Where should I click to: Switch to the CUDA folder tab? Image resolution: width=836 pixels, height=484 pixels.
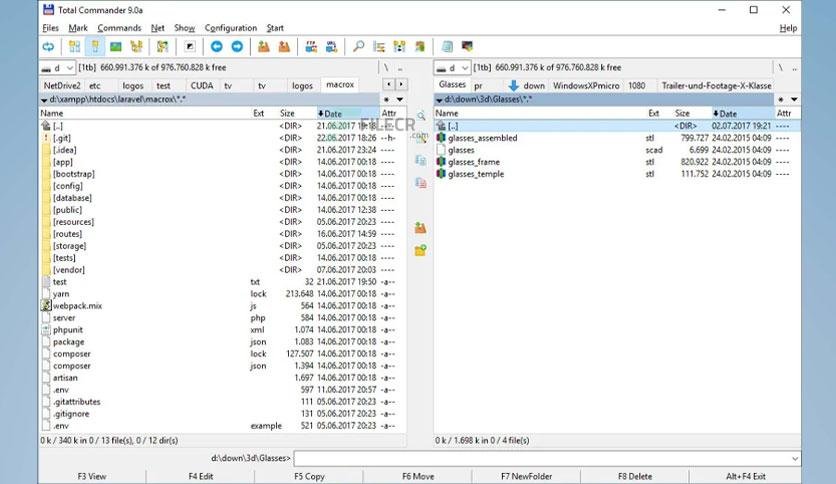coord(202,85)
